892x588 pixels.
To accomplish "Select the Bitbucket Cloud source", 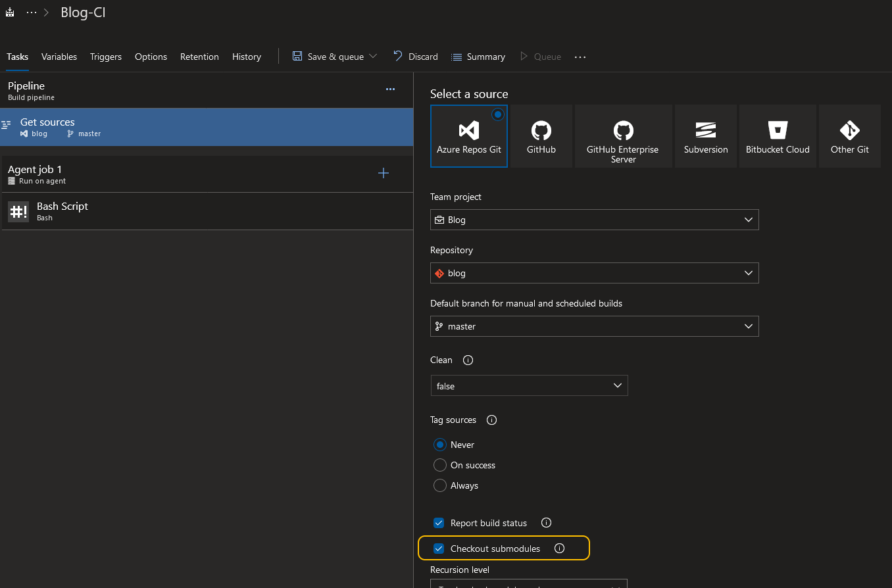I will coord(778,136).
